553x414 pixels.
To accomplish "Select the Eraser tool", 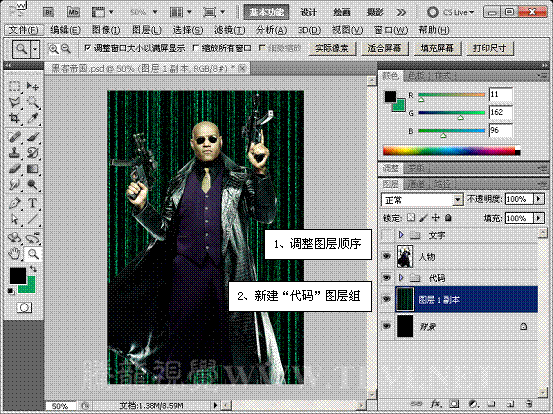I will (14, 169).
